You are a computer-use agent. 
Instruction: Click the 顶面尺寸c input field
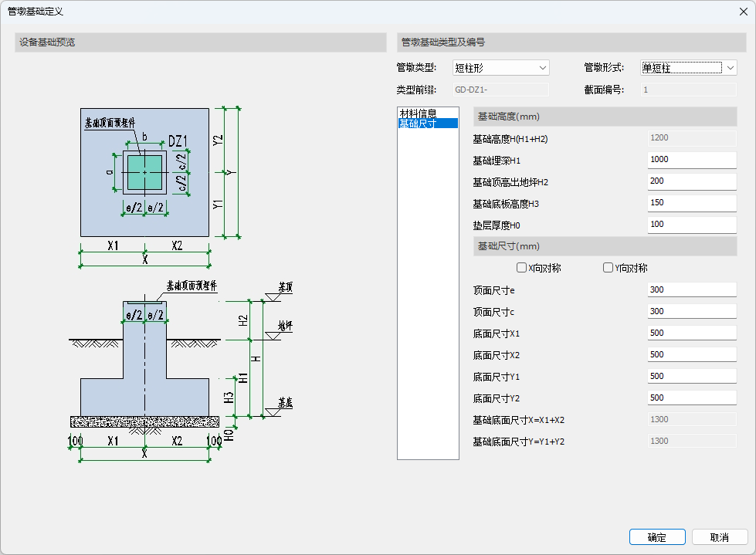pos(692,312)
